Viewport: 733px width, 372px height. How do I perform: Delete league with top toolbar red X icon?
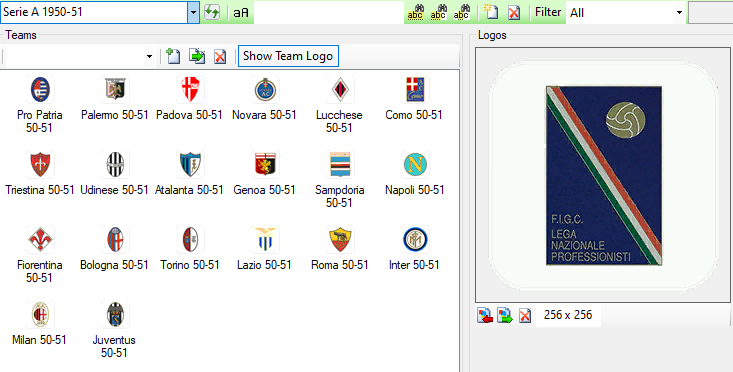514,13
